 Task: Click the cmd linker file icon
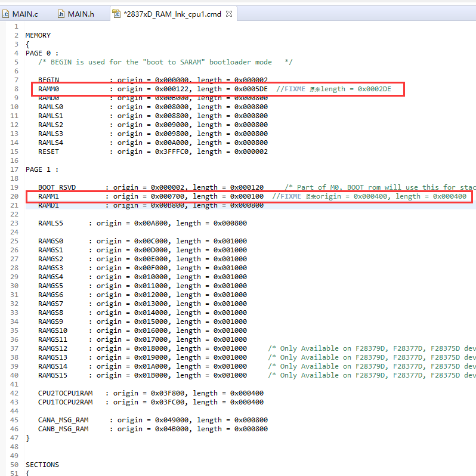pyautogui.click(x=116, y=14)
